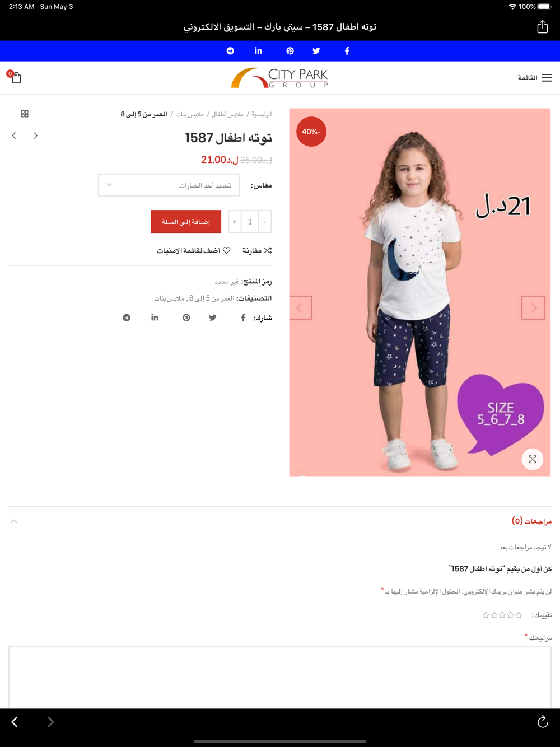
Task: Open the القائمة hamburger menu
Action: (x=535, y=78)
